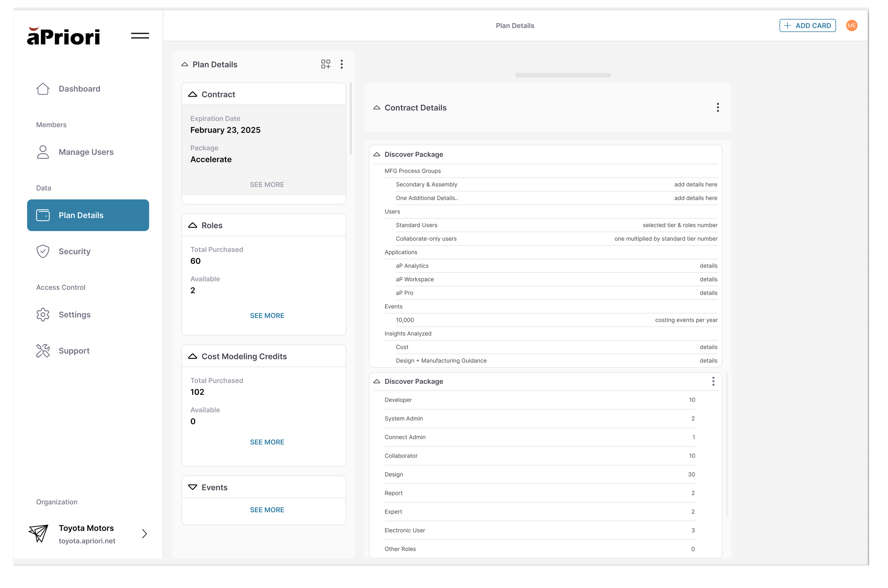The image size is (888, 588).
Task: Collapse the Contract card
Action: (x=193, y=94)
